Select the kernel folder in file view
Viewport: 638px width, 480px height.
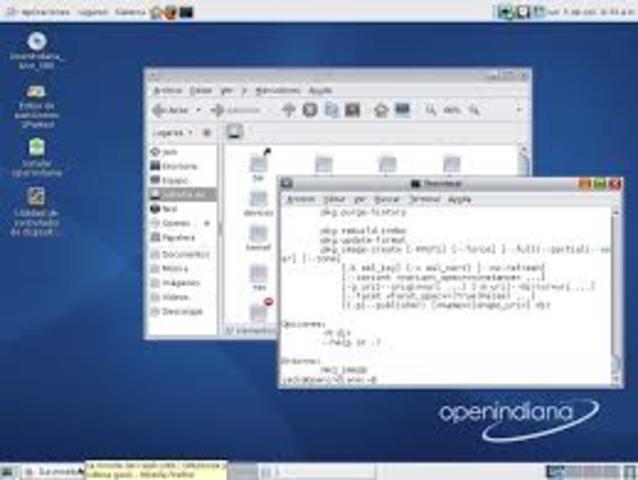tap(258, 238)
